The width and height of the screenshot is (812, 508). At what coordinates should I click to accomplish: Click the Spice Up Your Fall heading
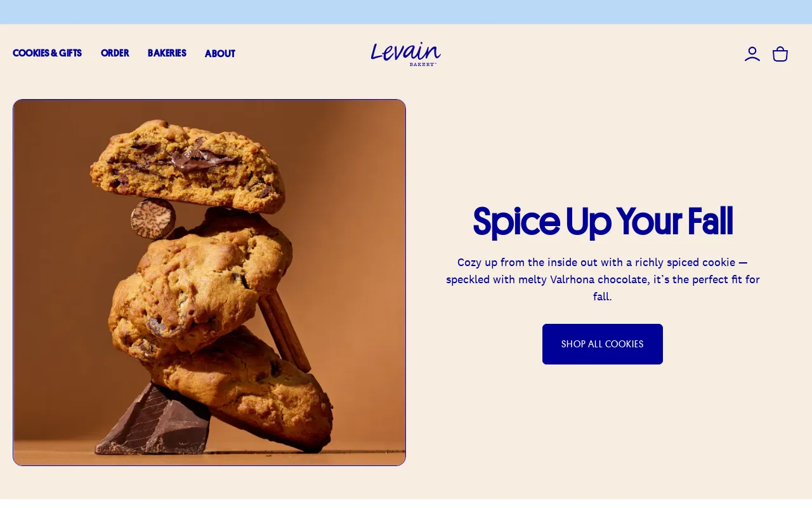pyautogui.click(x=603, y=222)
